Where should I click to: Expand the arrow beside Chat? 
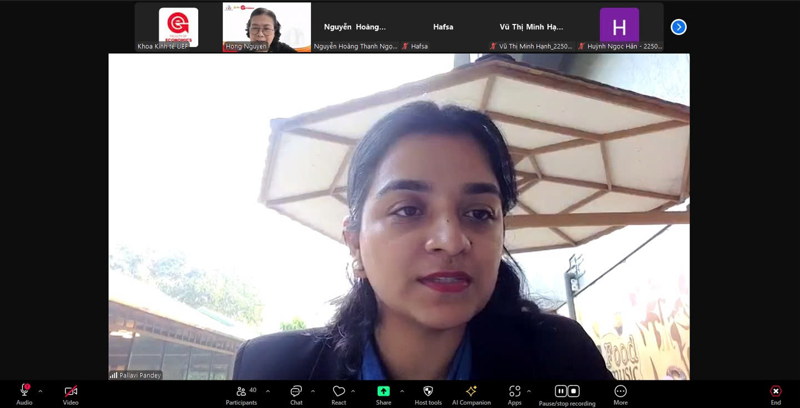313,391
